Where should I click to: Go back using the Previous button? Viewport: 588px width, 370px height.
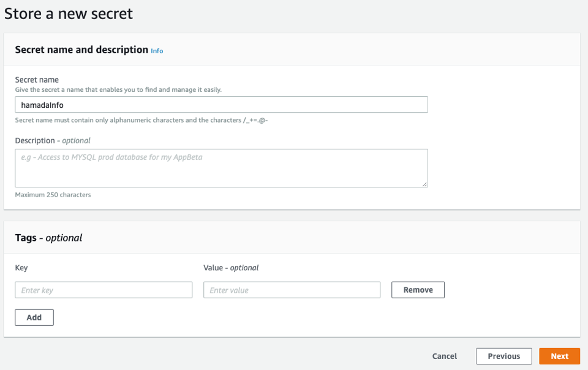pyautogui.click(x=503, y=356)
